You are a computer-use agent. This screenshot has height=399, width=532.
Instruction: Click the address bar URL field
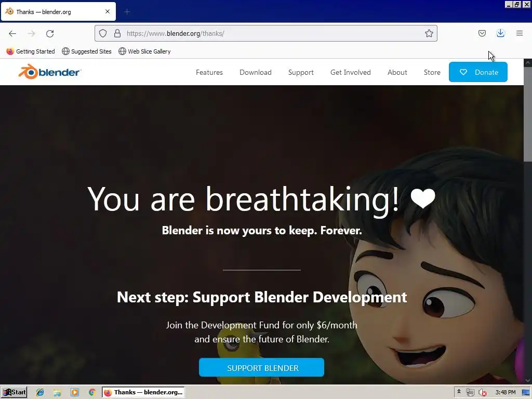coord(265,33)
